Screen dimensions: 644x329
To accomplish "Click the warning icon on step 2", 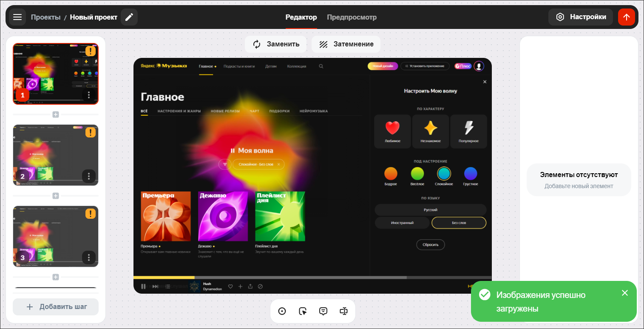I will (91, 132).
